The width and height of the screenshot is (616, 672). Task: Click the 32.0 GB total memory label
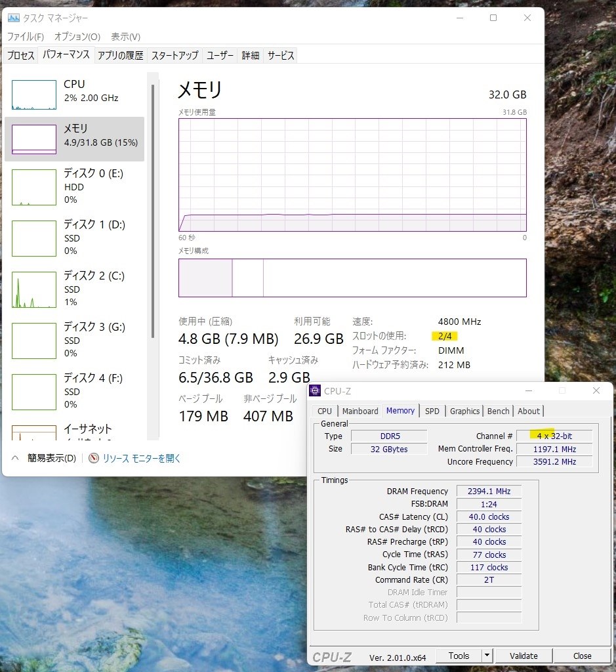pos(508,94)
